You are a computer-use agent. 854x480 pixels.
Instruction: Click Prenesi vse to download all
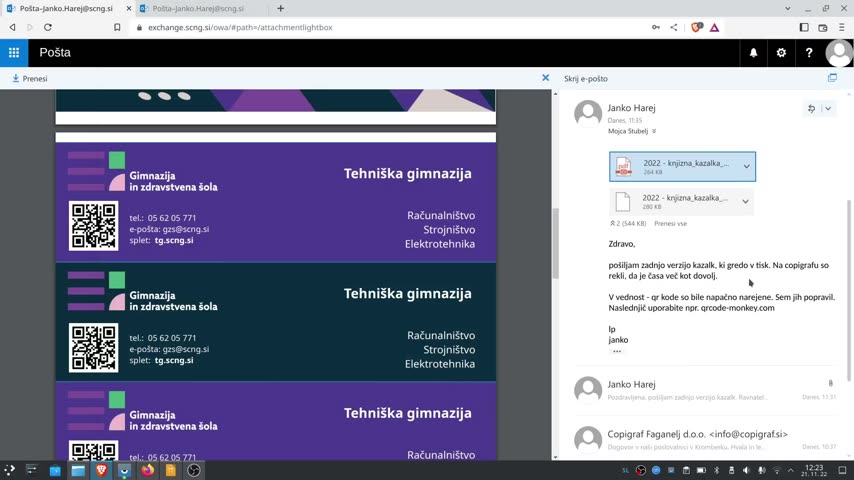tap(670, 224)
